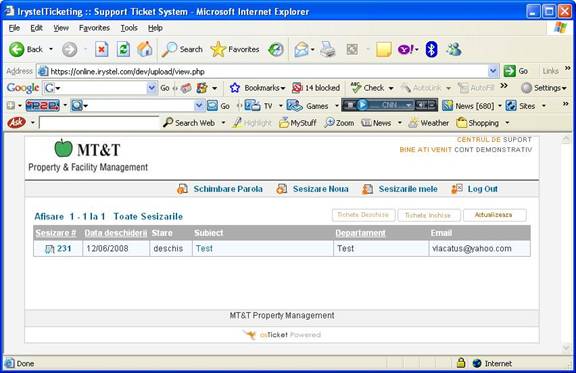
Task: Open Google toolbar Bookmarks dropdown
Action: (x=257, y=88)
